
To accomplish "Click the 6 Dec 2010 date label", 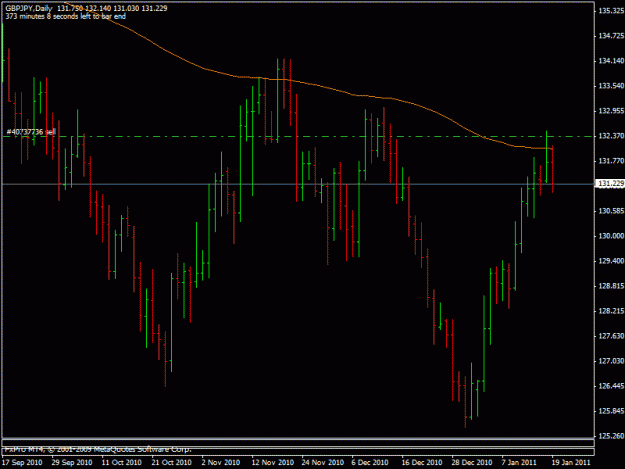I will pyautogui.click(x=370, y=462).
